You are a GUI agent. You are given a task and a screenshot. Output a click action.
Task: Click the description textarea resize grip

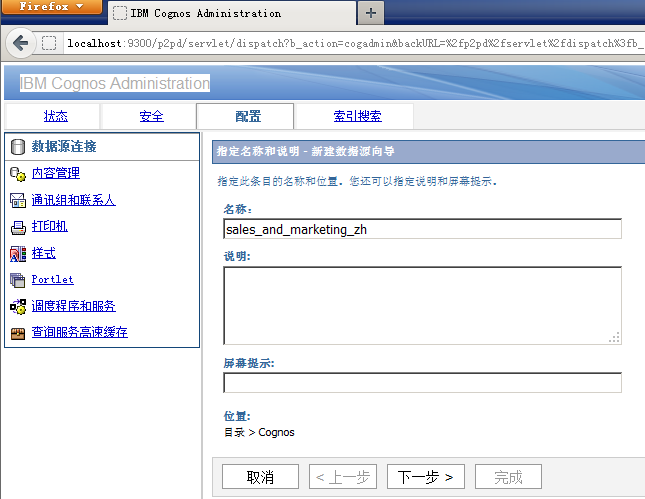point(614,337)
